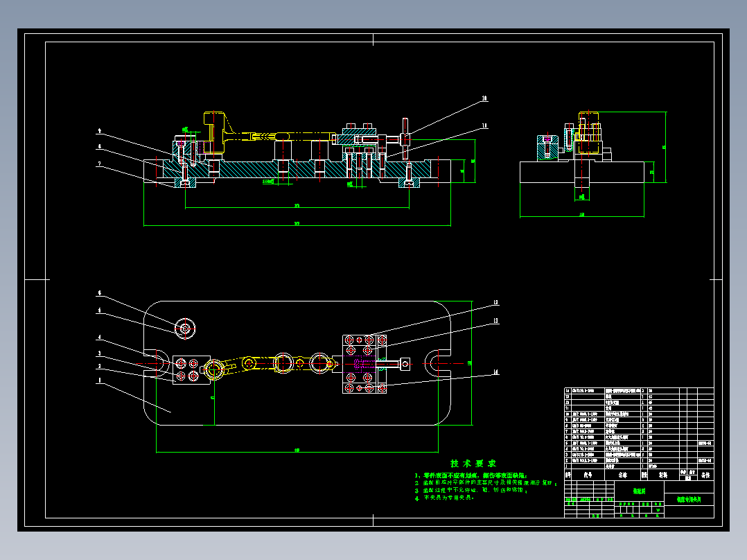
Task: Click the green drawing name cell at title block right
Action: [689, 500]
